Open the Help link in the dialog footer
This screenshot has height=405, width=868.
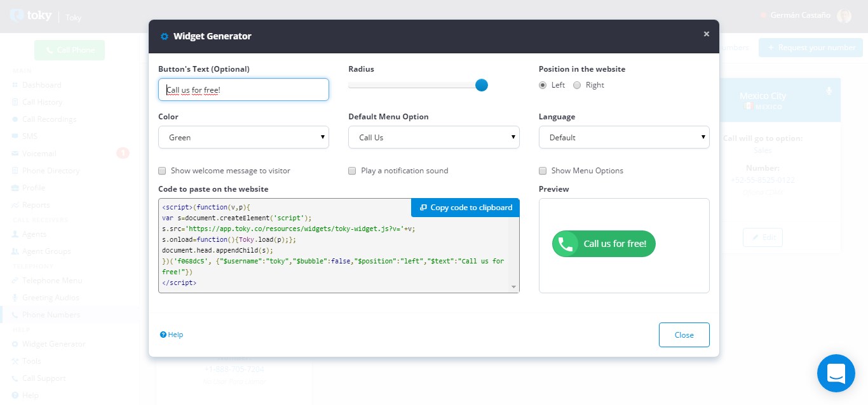172,335
